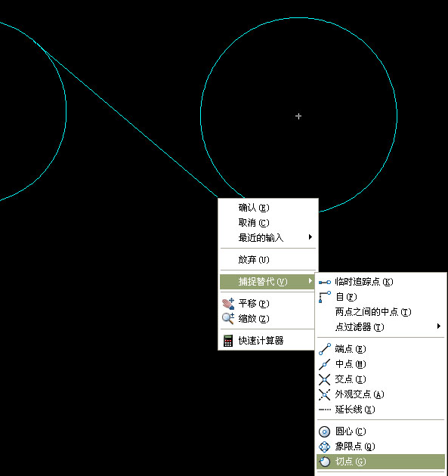Screen dimensions: 448x476
Task: Click the Pan hand icon
Action: point(228,304)
